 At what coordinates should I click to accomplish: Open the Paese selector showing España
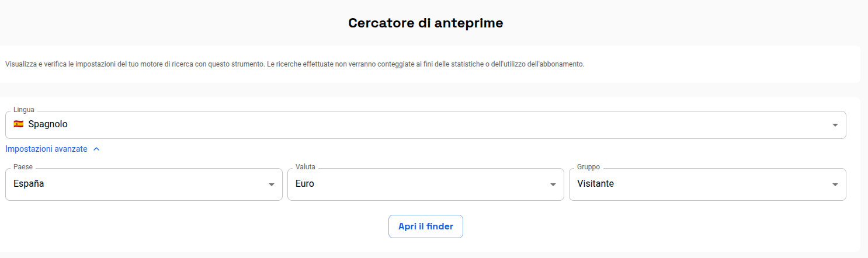(144, 184)
